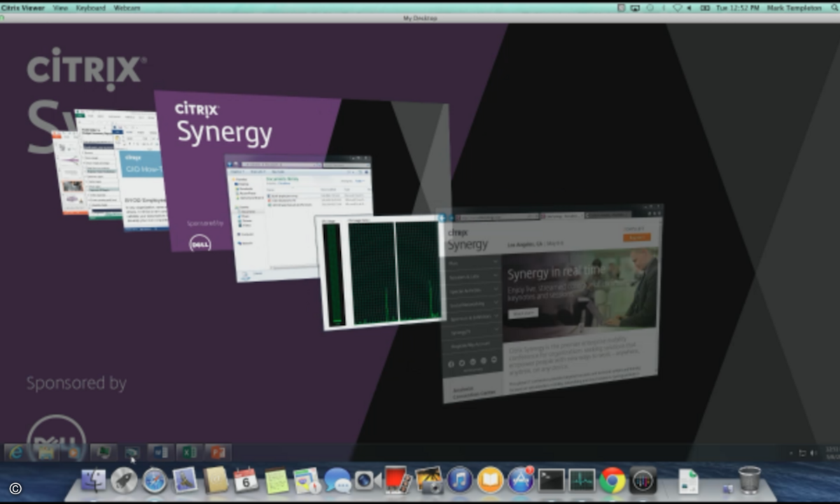Open the red Photo Booth icon
Viewport: 840px width, 504px height.
[x=398, y=480]
